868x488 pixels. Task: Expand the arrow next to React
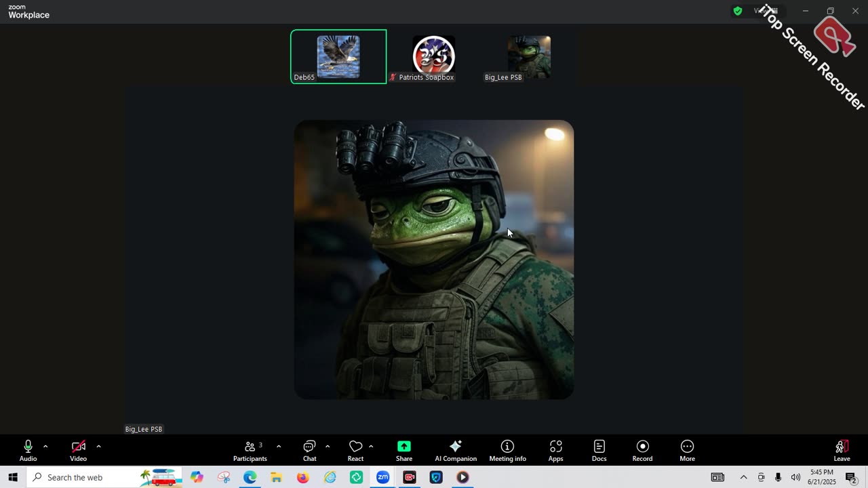tap(371, 446)
